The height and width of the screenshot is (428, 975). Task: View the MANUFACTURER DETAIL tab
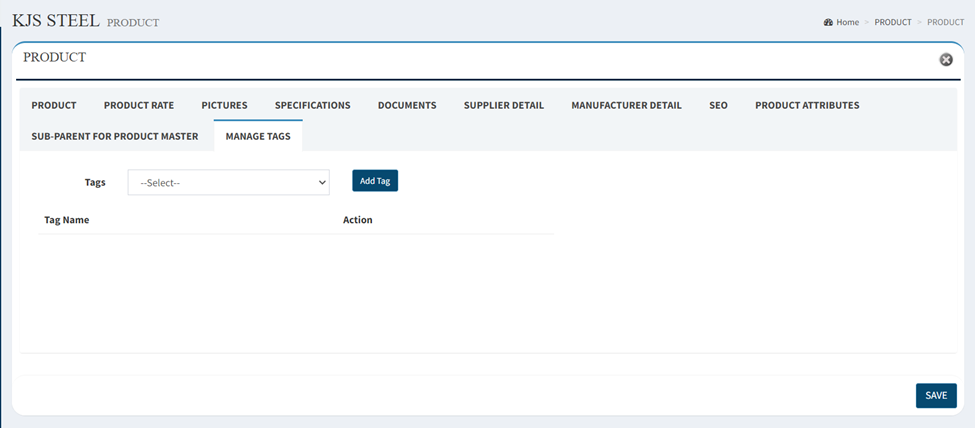tap(626, 105)
